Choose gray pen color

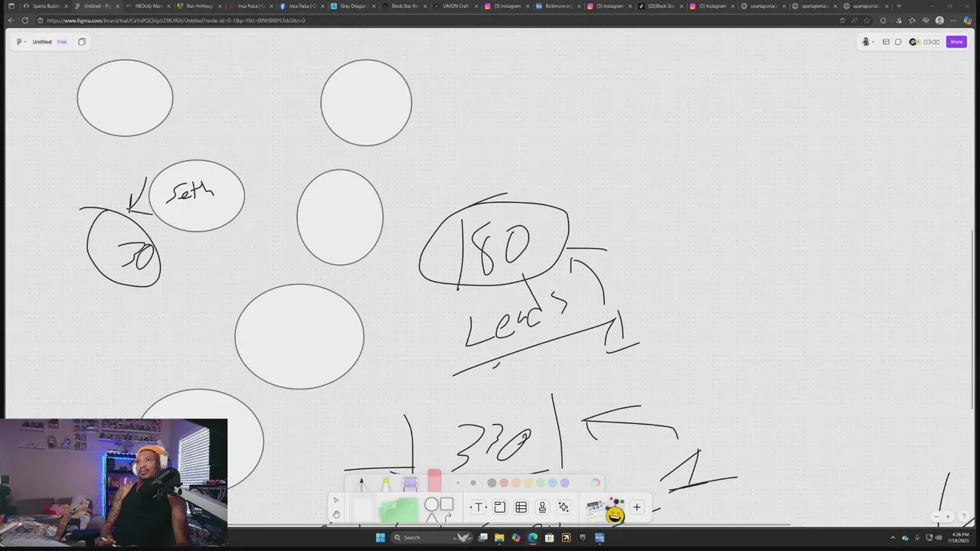coord(492,483)
